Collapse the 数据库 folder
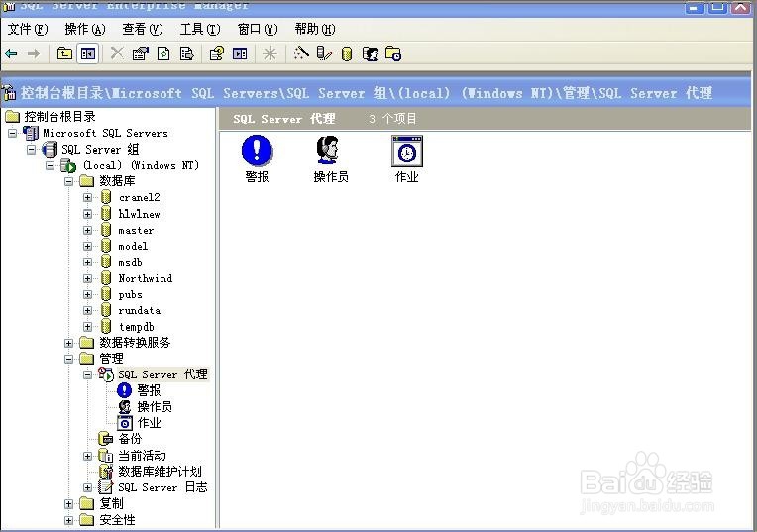 69,182
